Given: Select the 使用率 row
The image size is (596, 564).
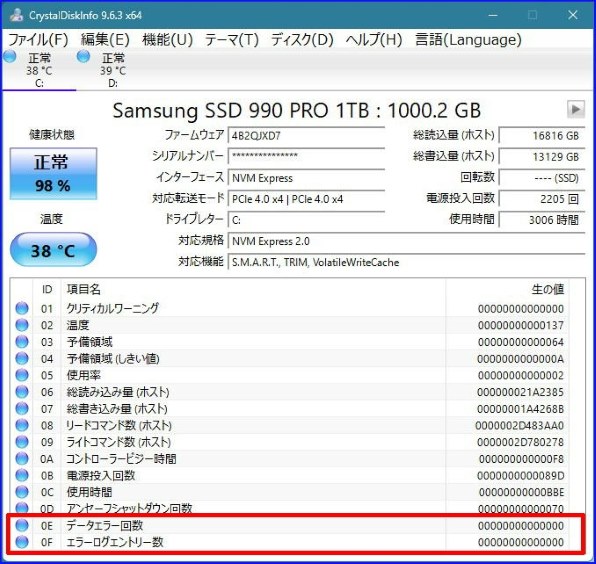Looking at the screenshot, I should coord(290,375).
